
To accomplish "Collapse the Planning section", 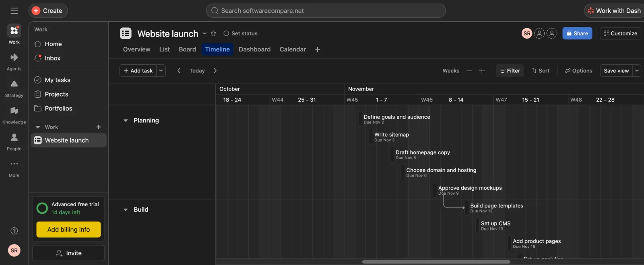I will [x=126, y=120].
